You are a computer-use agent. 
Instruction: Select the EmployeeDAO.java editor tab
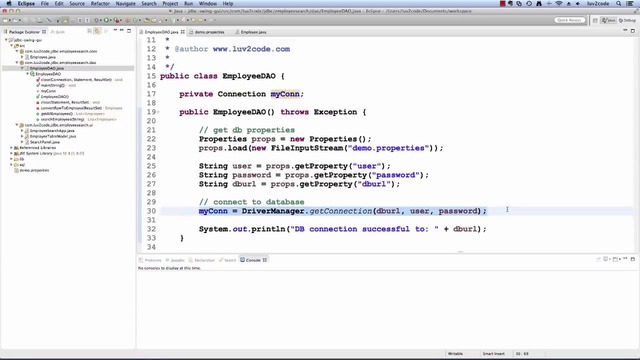(x=162, y=32)
